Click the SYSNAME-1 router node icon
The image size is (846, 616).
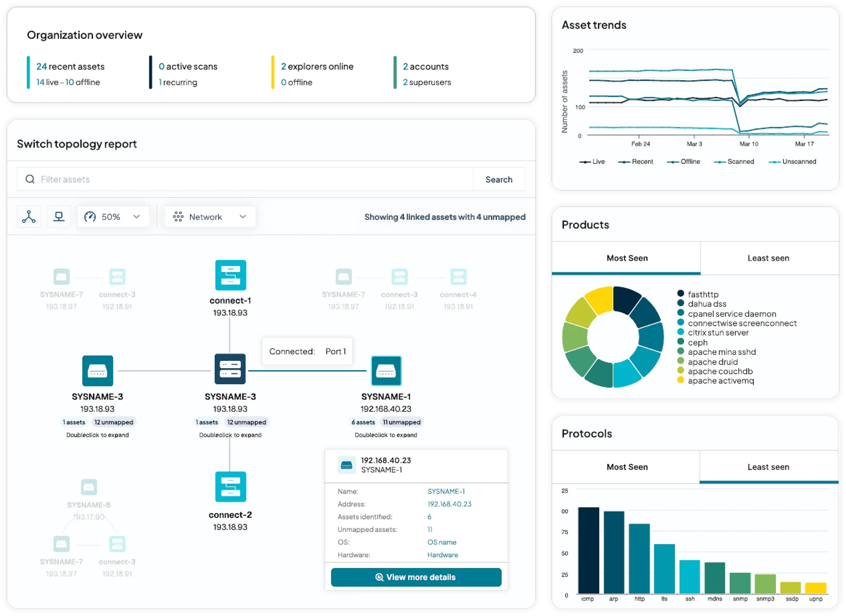(x=386, y=371)
